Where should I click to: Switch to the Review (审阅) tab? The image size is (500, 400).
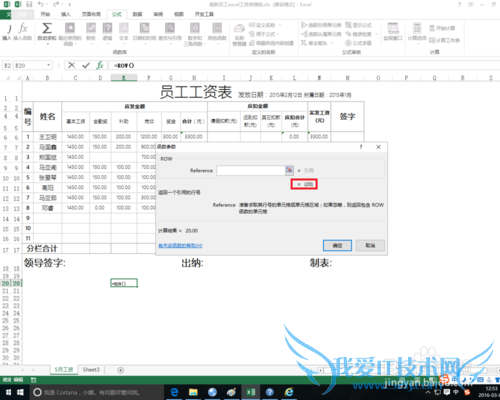point(158,14)
